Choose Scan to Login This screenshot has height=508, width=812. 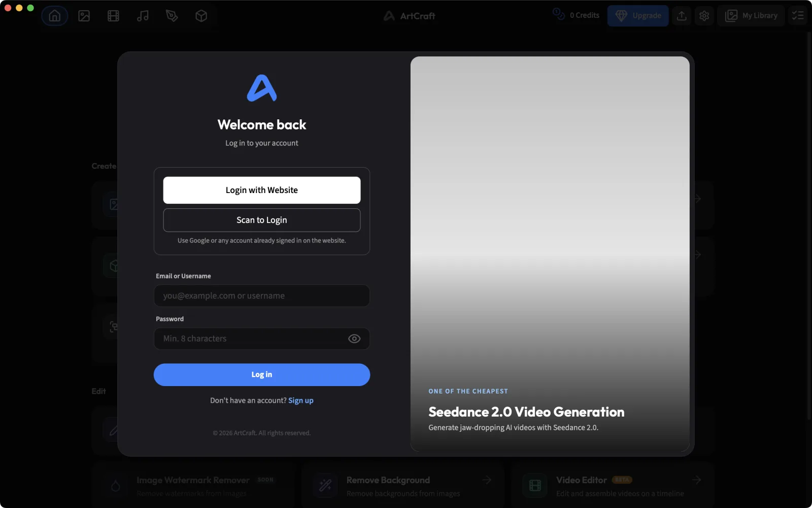click(x=262, y=220)
